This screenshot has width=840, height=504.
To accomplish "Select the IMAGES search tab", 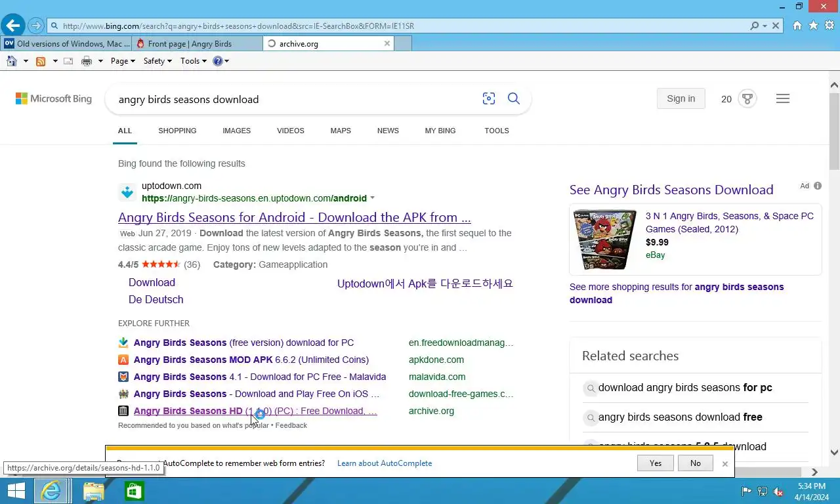I will pyautogui.click(x=236, y=131).
